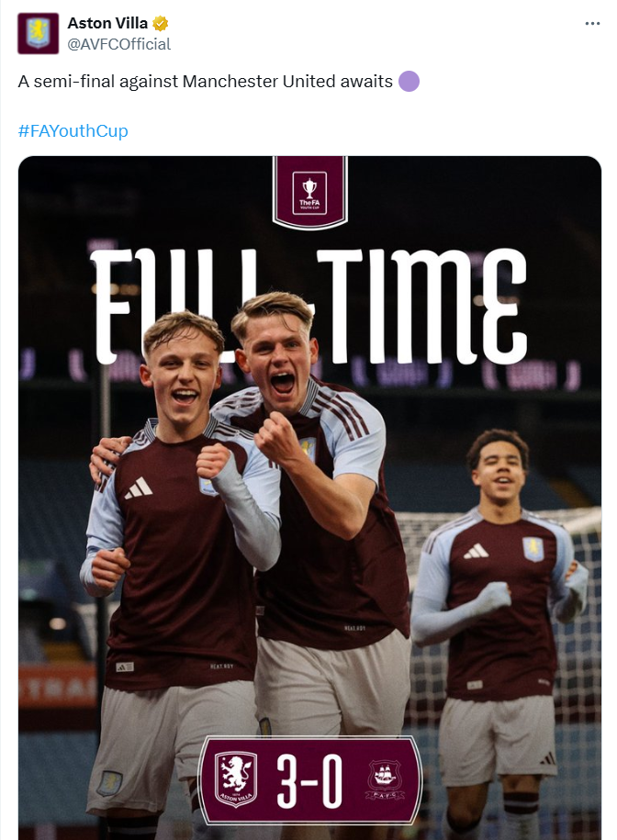617x840 pixels.
Task: Click the player running on the right
Action: pyautogui.click(x=496, y=597)
